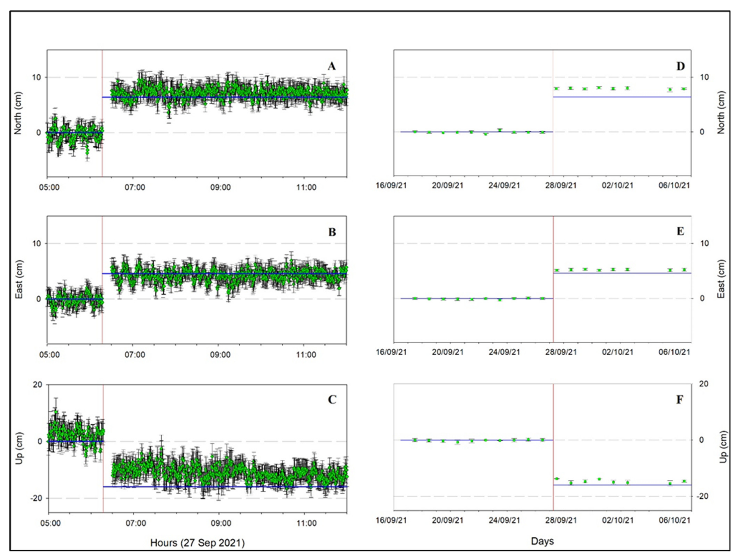Click the panel letter A
Viewport: 739px width, 560px height.
(x=331, y=66)
